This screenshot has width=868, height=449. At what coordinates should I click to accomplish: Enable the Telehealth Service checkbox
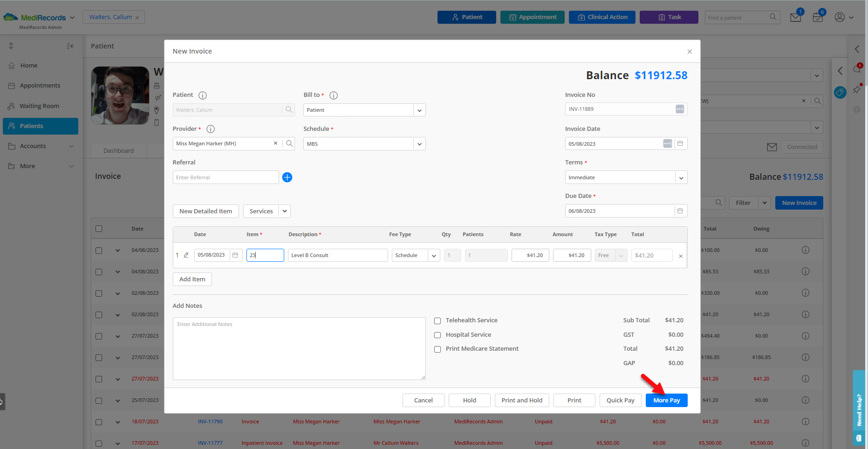point(437,321)
